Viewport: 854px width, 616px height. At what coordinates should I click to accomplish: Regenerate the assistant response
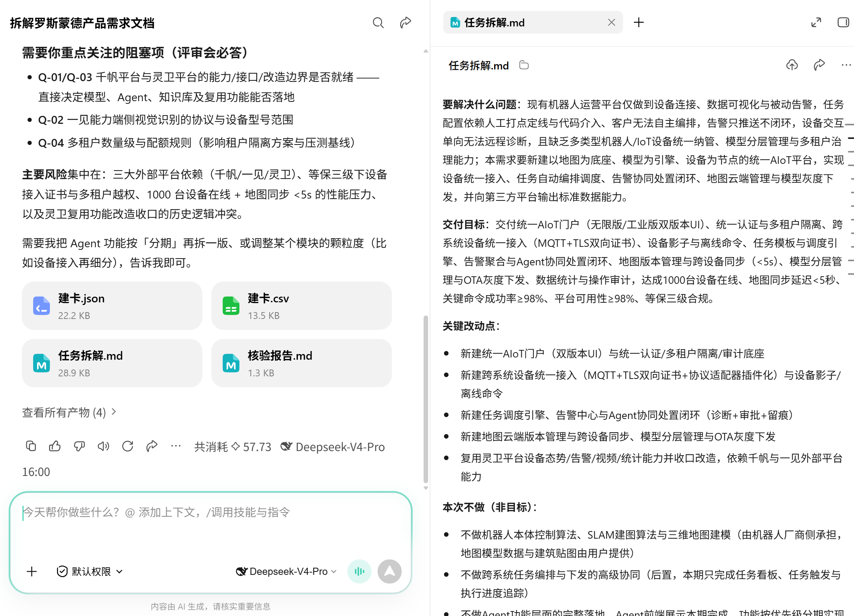[x=128, y=446]
